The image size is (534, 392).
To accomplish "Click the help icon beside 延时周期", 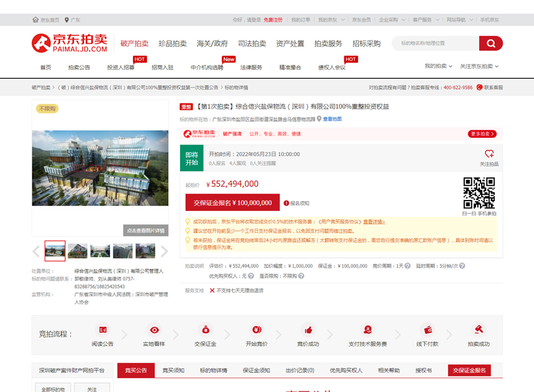I will point(462,266).
